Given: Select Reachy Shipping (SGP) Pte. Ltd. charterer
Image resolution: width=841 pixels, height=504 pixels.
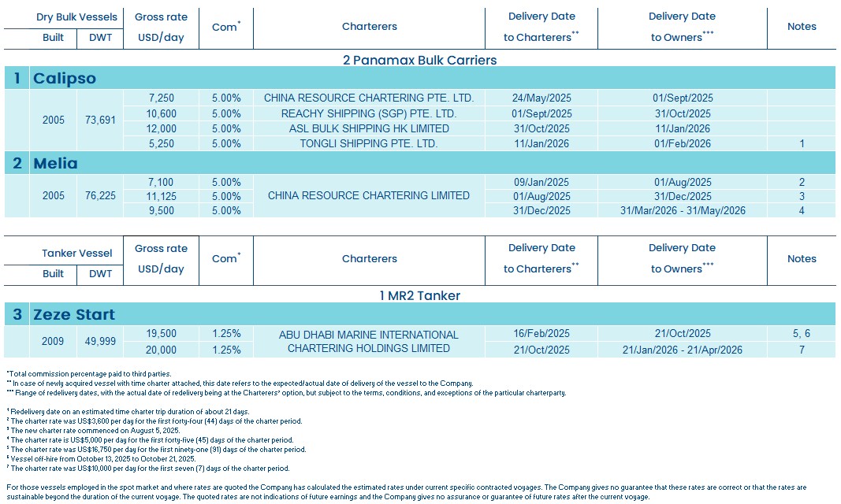Looking at the screenshot, I should pyautogui.click(x=368, y=113).
